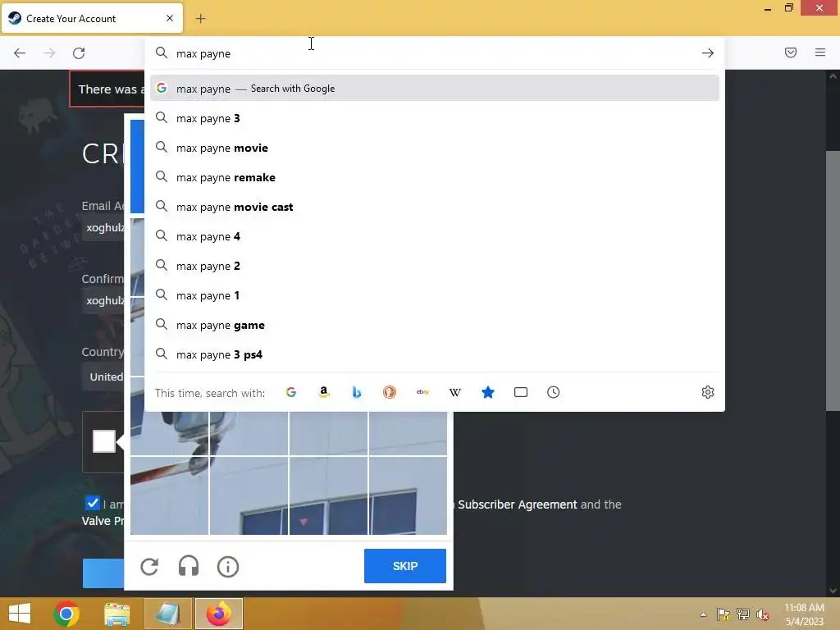Choose suggestion 'max payne 3 ps4'
The image size is (840, 630).
(435, 354)
